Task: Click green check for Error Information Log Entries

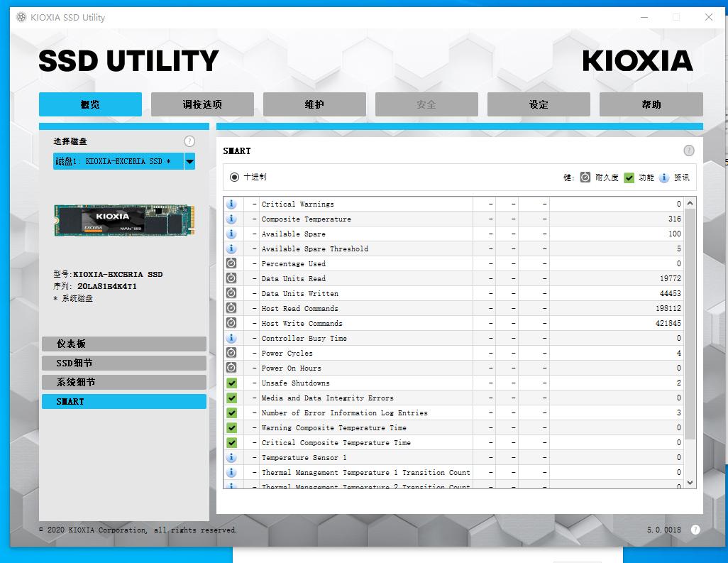Action: point(231,412)
